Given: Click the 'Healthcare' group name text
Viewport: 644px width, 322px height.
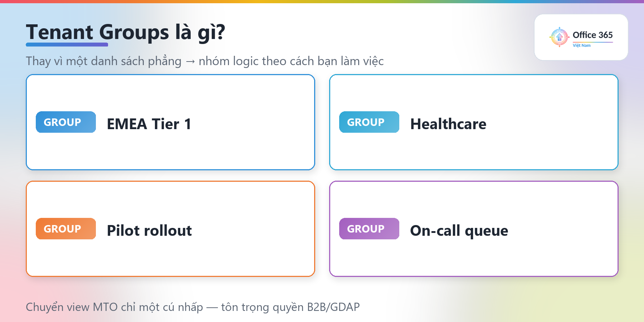Looking at the screenshot, I should click(x=448, y=124).
